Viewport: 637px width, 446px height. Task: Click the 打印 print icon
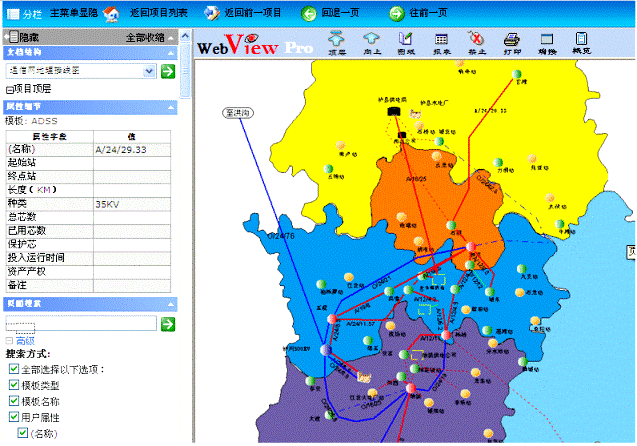(511, 41)
